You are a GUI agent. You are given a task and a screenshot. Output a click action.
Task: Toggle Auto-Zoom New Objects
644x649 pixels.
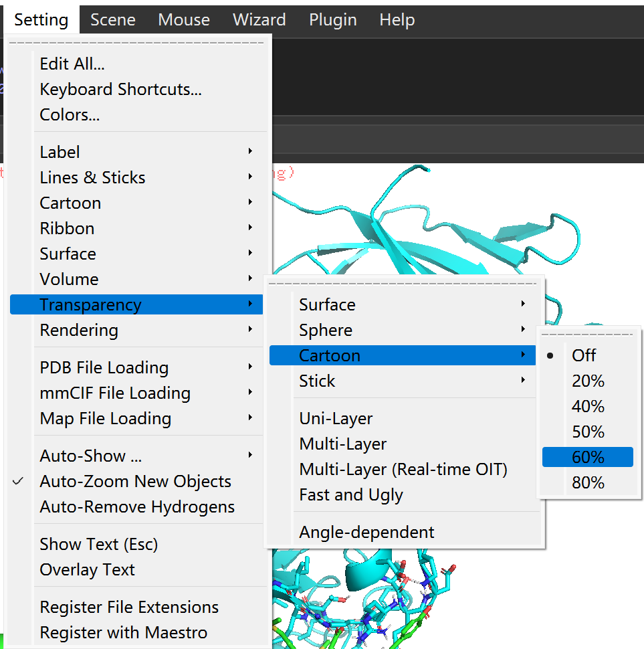[x=135, y=481]
